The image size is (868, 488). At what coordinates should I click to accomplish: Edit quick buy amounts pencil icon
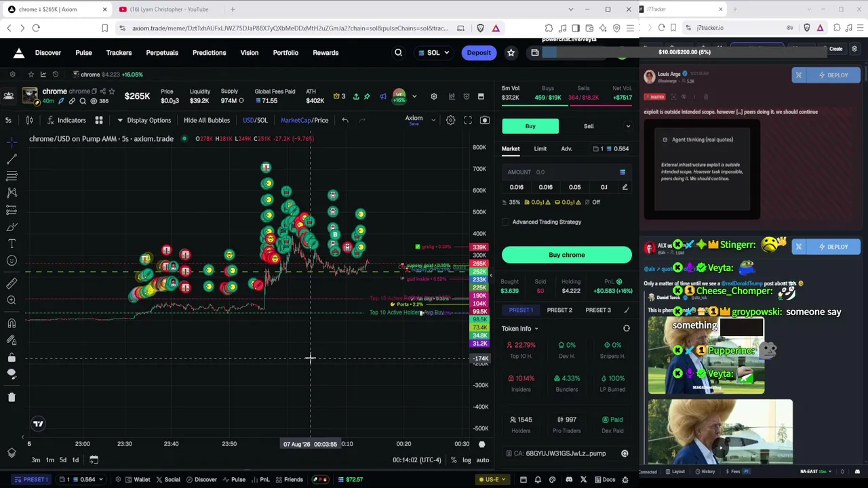pyautogui.click(x=625, y=187)
